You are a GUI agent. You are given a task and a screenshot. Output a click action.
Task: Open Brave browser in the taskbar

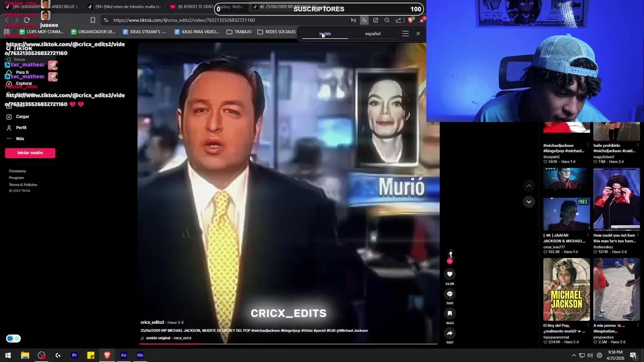(107, 355)
